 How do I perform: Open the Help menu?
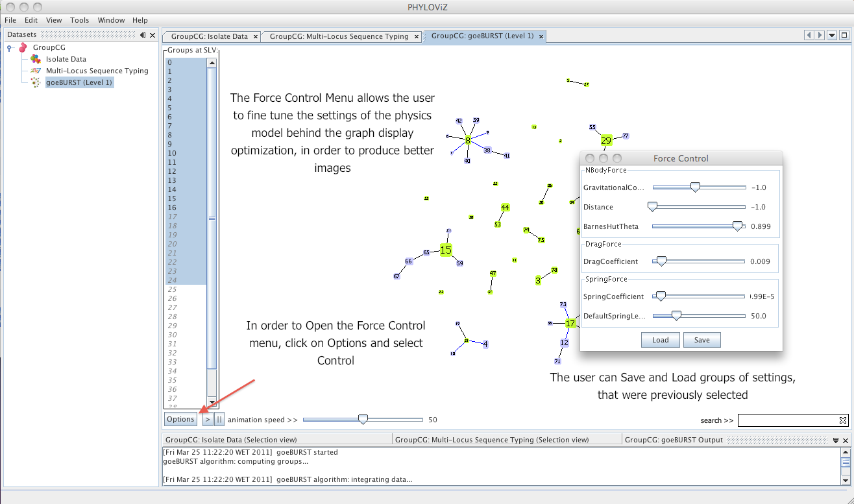point(140,20)
